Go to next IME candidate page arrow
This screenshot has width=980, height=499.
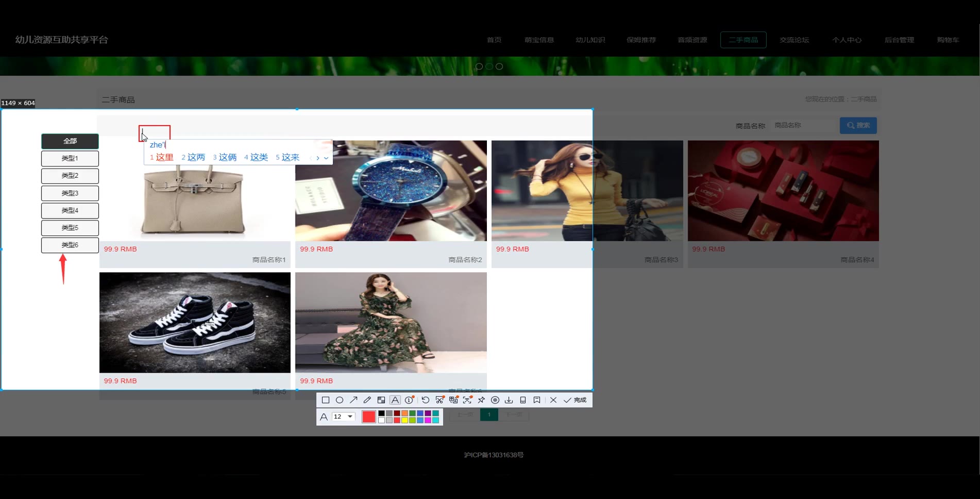point(318,158)
